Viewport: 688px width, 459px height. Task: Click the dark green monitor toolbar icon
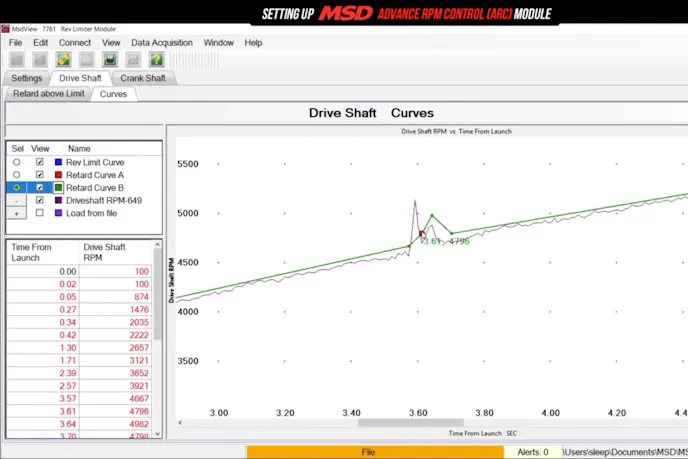110,60
